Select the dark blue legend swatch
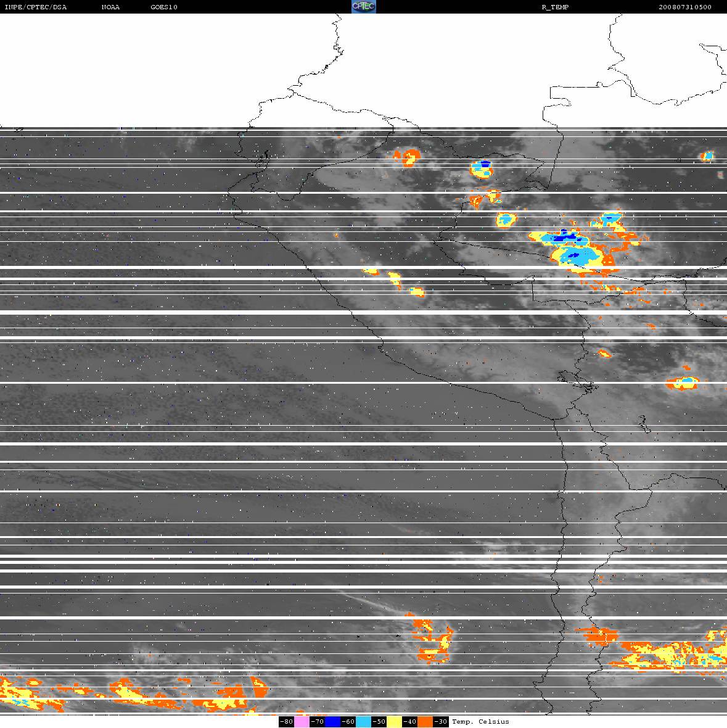This screenshot has height=728, width=727. click(x=332, y=721)
